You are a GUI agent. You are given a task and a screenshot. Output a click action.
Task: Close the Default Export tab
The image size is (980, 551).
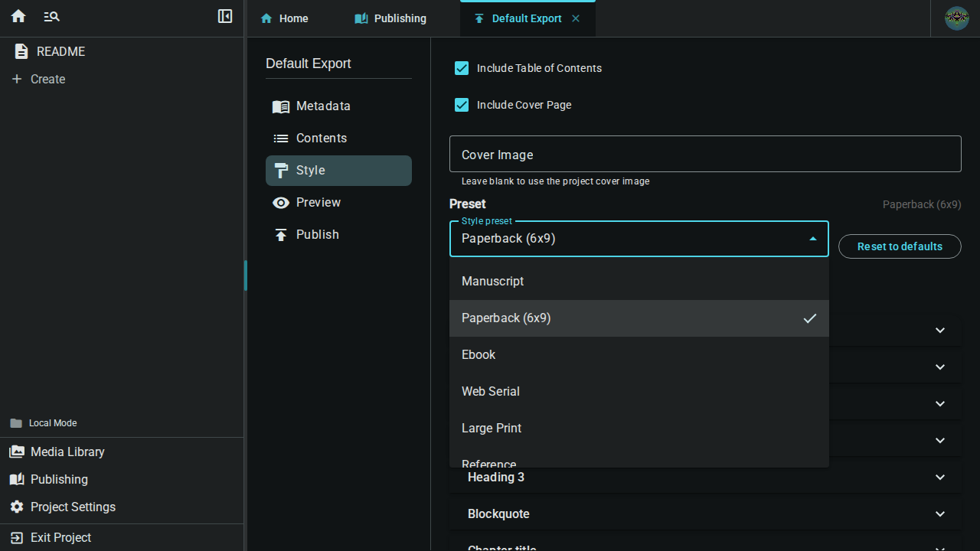pos(576,18)
